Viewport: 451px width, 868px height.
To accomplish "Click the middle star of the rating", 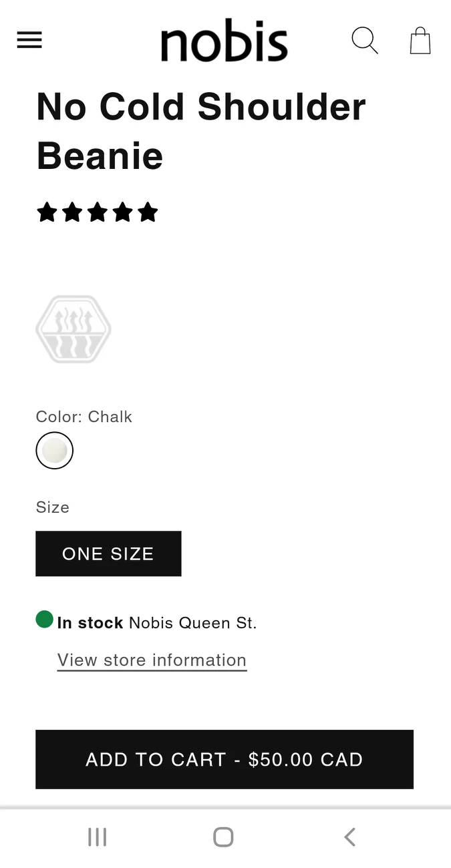I will coord(97,212).
